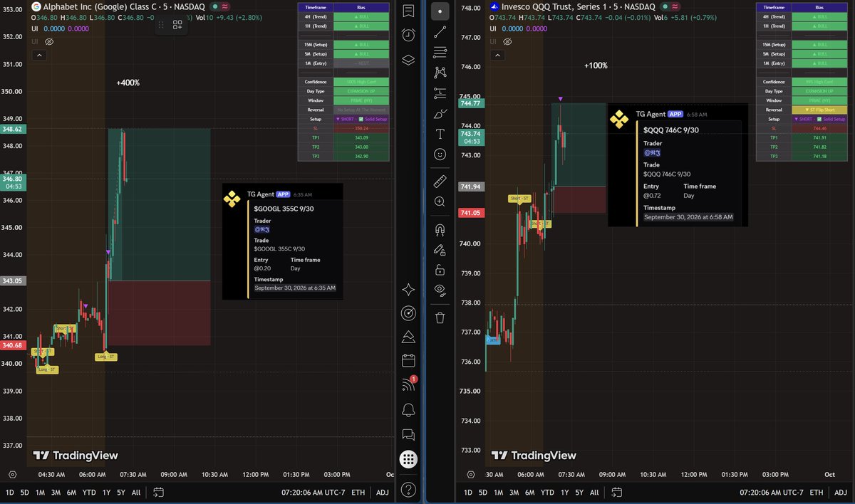Toggle ADJ adjustment on right chart
The image size is (855, 504).
pos(841,492)
